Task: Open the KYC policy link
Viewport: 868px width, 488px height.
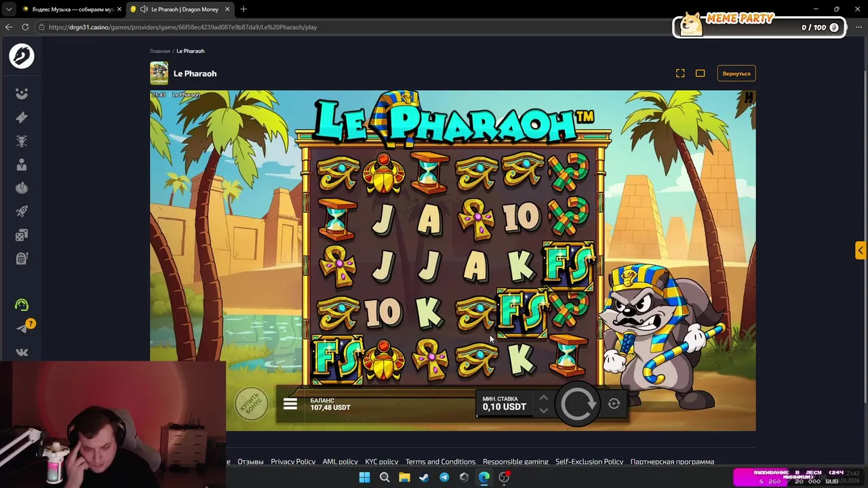Action: click(x=382, y=462)
